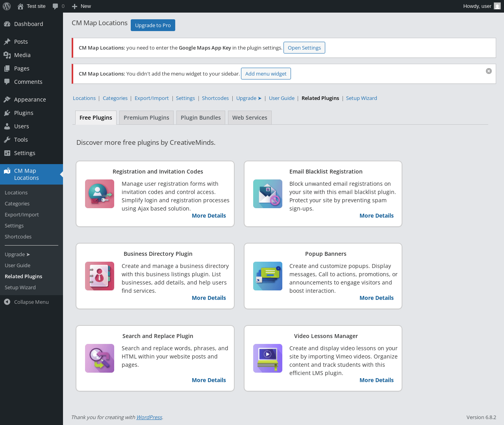Viewport: 504px width, 425px height.
Task: Open the Plugin Bundles tab
Action: (x=201, y=118)
